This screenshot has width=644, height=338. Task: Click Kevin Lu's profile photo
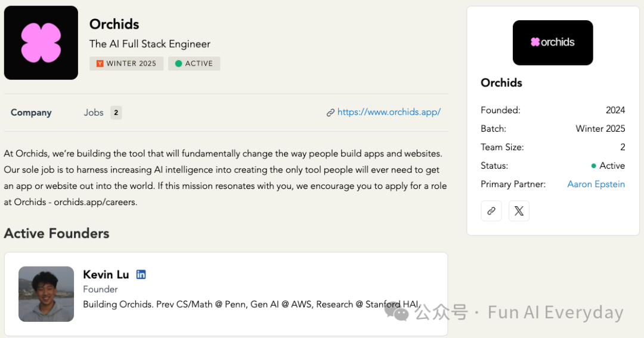click(46, 294)
